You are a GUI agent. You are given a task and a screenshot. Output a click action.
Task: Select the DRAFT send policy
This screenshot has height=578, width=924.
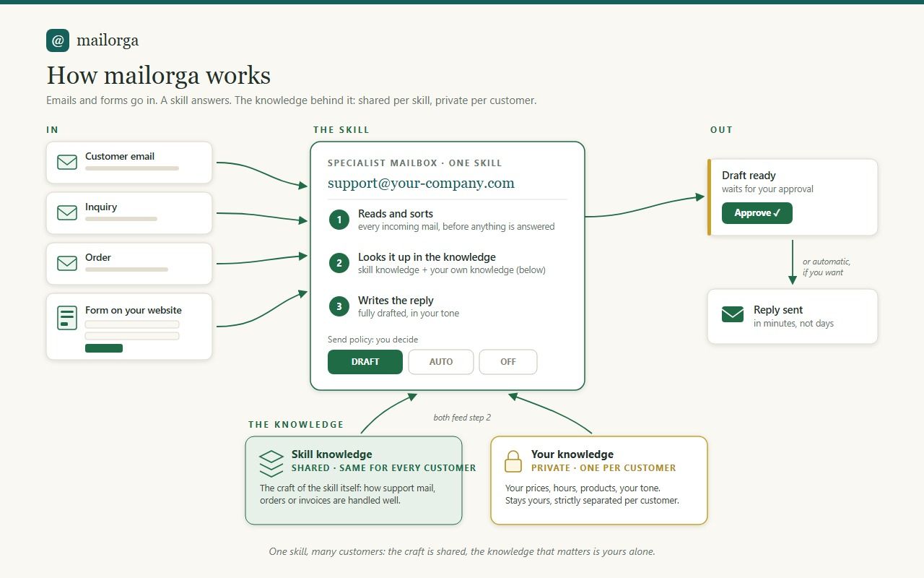[x=365, y=362]
